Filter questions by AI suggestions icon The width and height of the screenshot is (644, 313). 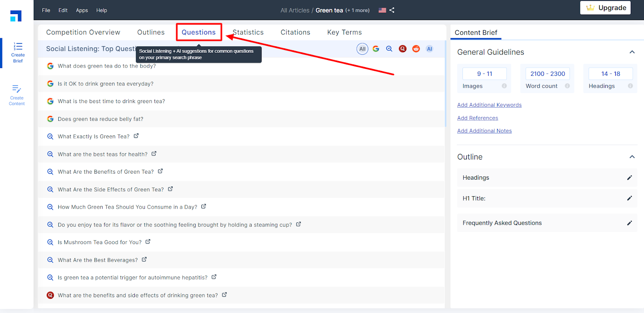(429, 49)
